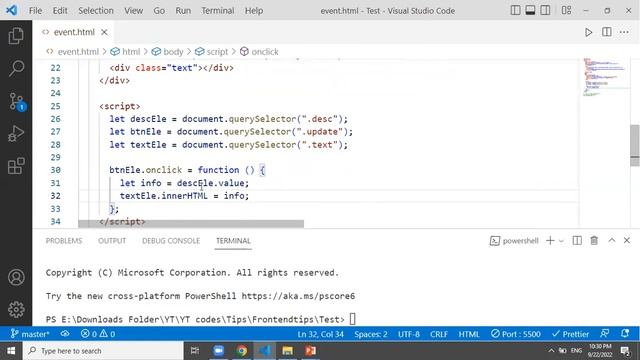Click the editor vertical scrollbar thumb
The width and height of the screenshot is (640, 360).
point(635,145)
